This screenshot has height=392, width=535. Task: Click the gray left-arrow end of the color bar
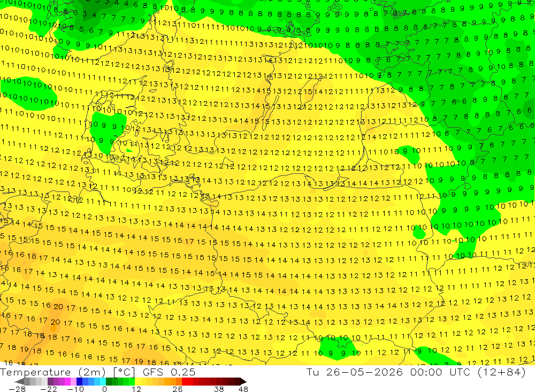pyautogui.click(x=20, y=381)
